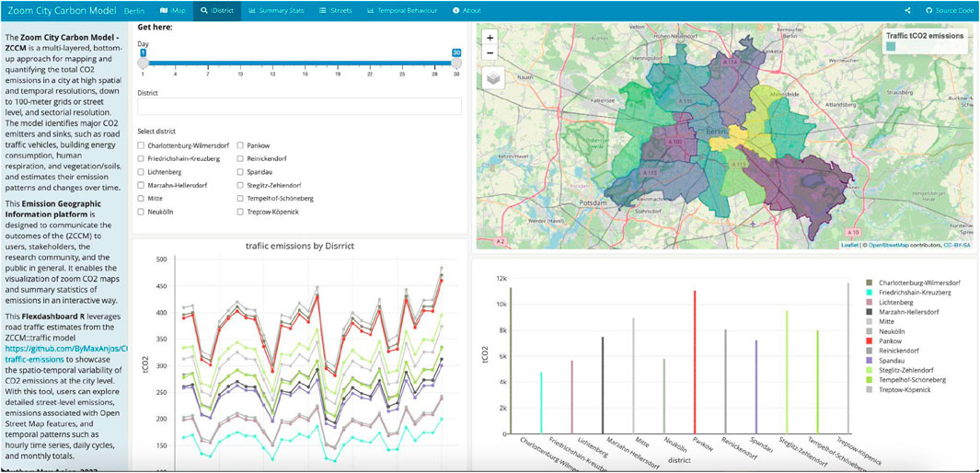Zoom out on the map
The image size is (980, 473).
490,52
